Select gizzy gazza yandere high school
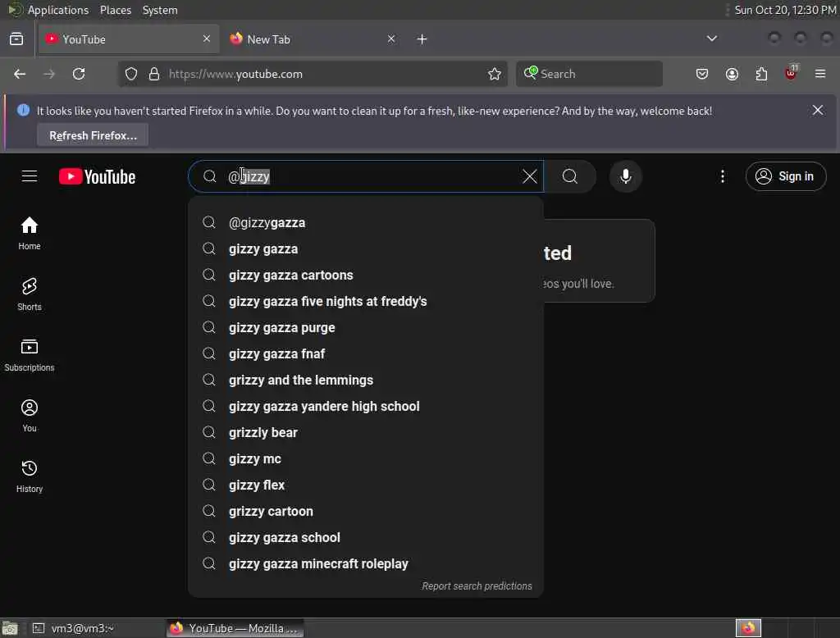Screen dimensions: 840x638 pos(366,407)
